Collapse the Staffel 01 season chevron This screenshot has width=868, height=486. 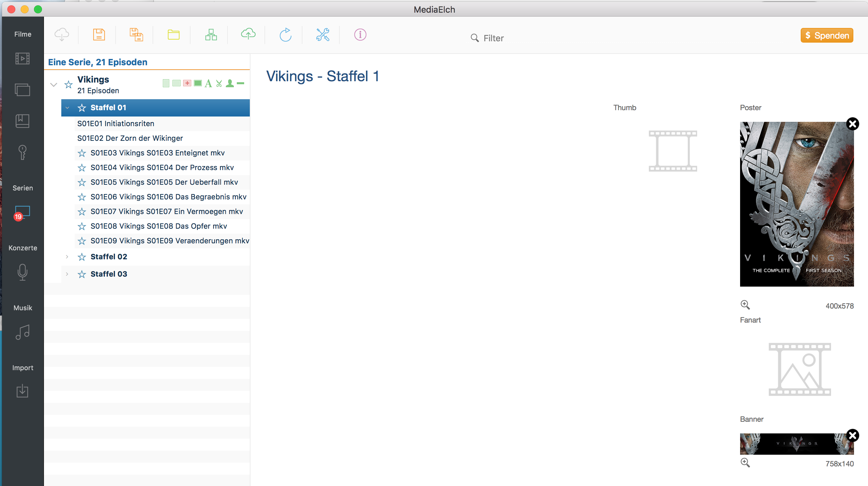pos(67,108)
